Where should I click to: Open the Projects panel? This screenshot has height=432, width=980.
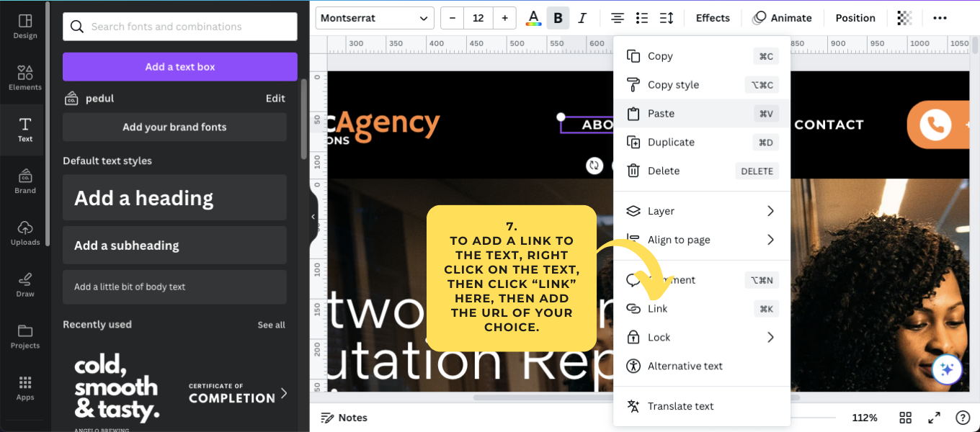point(24,336)
